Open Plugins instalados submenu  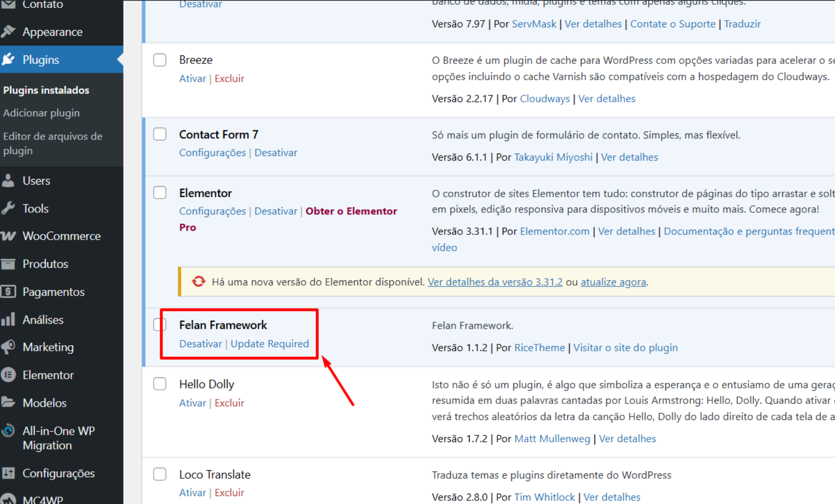click(x=46, y=90)
